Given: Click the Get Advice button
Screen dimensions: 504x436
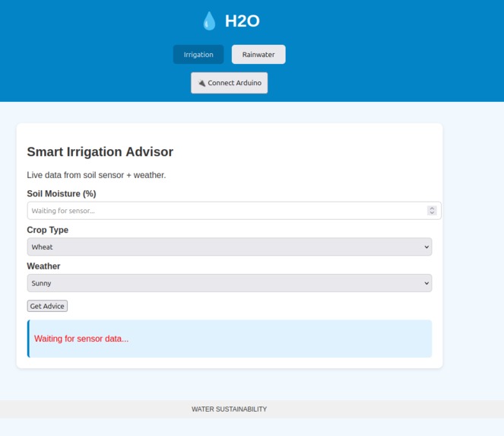Looking at the screenshot, I should tap(47, 306).
